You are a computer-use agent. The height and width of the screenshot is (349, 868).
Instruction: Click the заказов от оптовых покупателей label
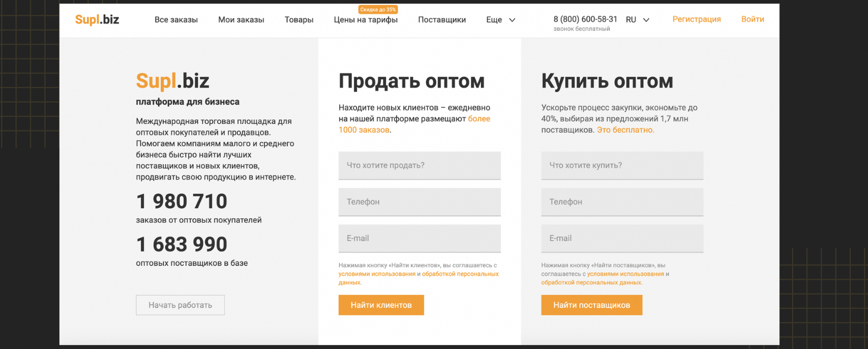pyautogui.click(x=199, y=220)
